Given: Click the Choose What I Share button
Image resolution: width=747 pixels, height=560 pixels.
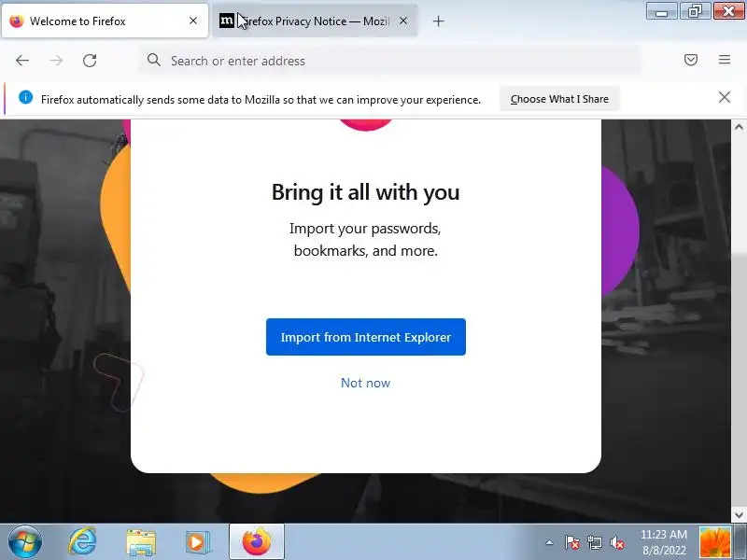Looking at the screenshot, I should pyautogui.click(x=559, y=99).
